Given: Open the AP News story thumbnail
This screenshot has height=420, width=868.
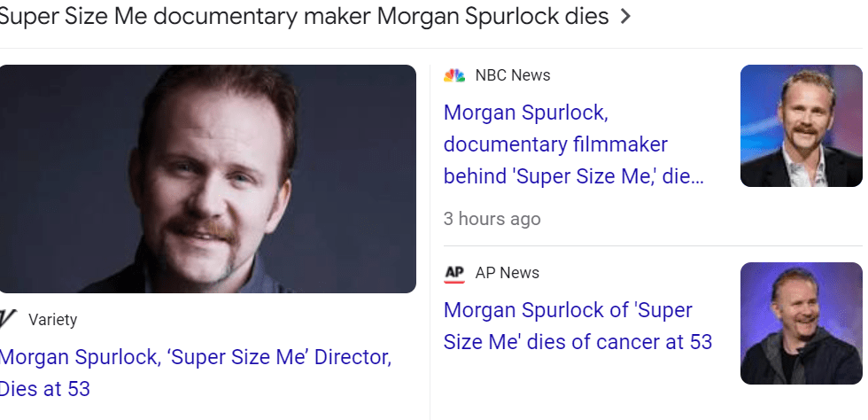Looking at the screenshot, I should pos(801,323).
